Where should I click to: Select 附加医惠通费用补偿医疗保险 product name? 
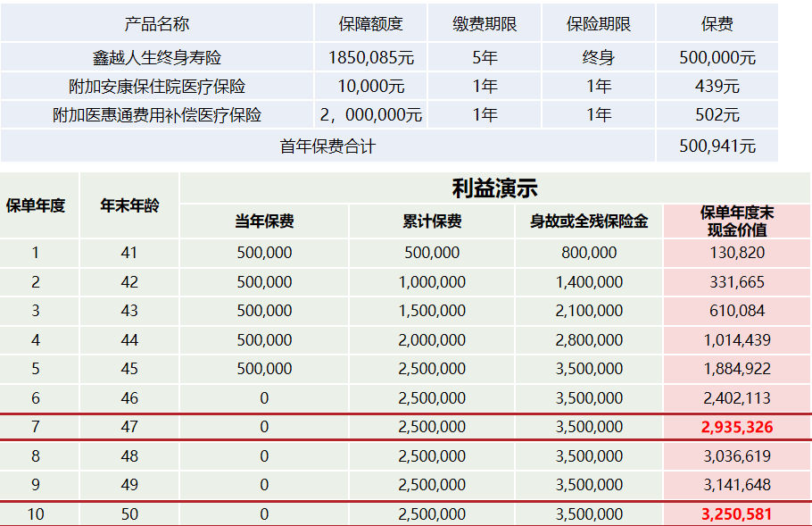tap(157, 114)
